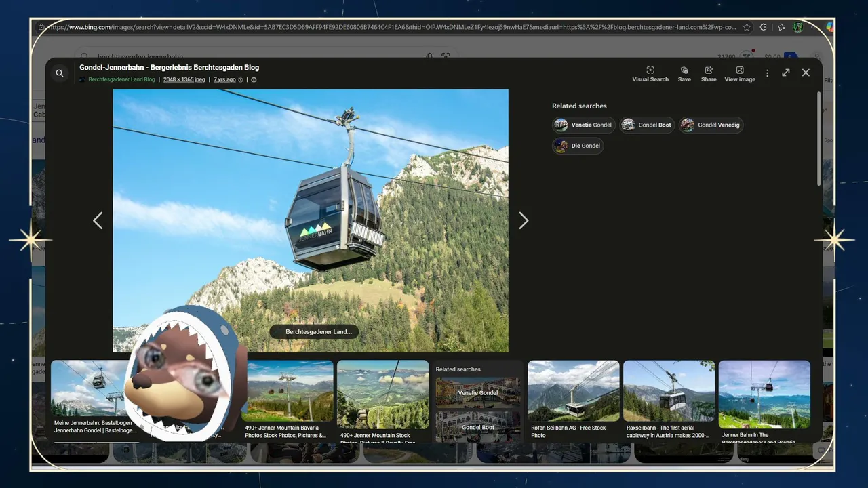Image resolution: width=868 pixels, height=488 pixels.
Task: Open the Berchtesgadener Land Blog source link
Action: (x=121, y=79)
